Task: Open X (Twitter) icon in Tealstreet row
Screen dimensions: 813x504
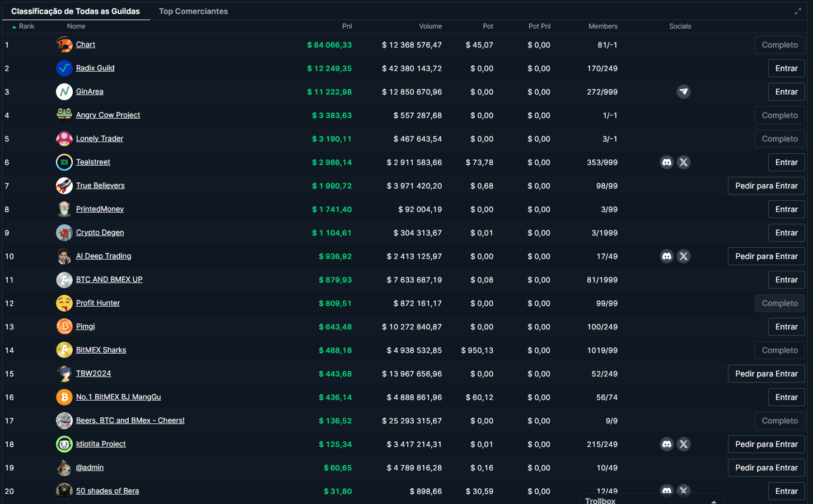Action: (684, 162)
